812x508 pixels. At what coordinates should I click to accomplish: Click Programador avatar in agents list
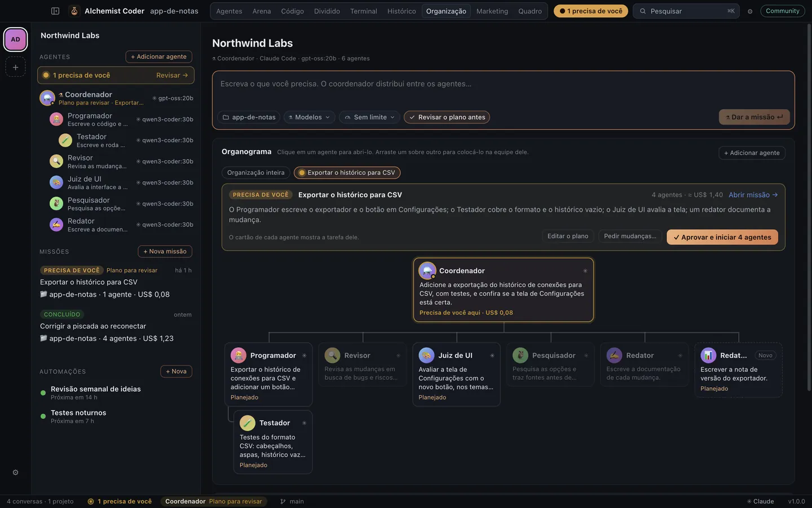coord(56,119)
